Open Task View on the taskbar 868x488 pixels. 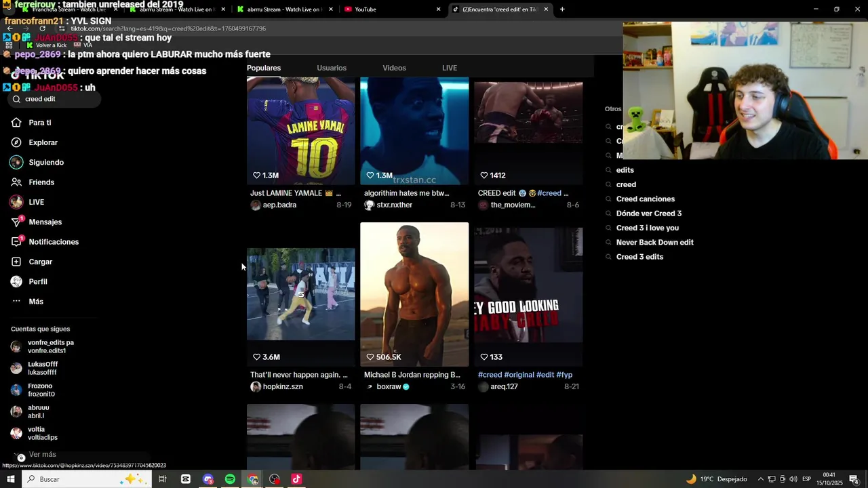(163, 479)
